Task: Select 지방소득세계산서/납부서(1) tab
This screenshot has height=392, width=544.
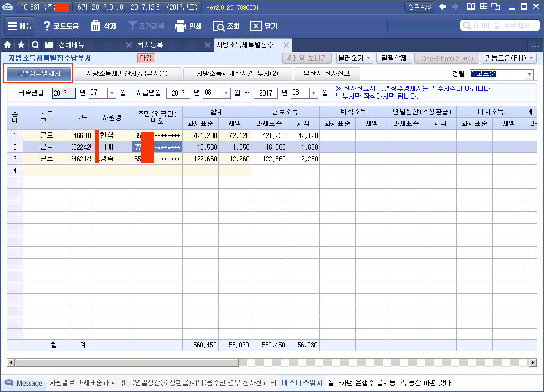Action: click(x=127, y=73)
